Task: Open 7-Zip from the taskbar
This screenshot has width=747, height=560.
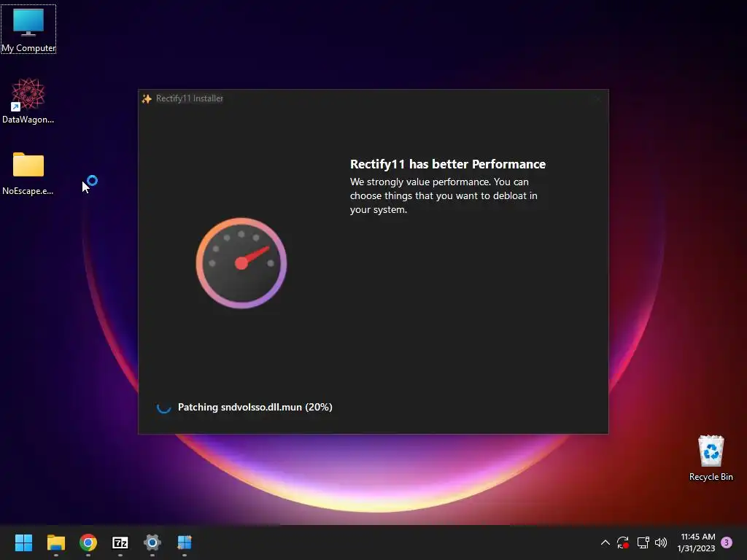Action: (120, 542)
